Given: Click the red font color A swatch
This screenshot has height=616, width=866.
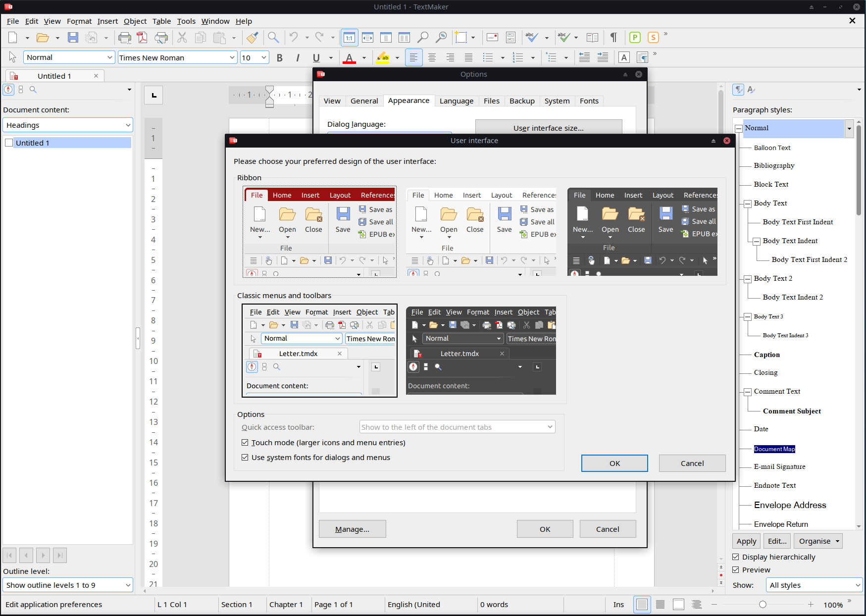Looking at the screenshot, I should (350, 58).
